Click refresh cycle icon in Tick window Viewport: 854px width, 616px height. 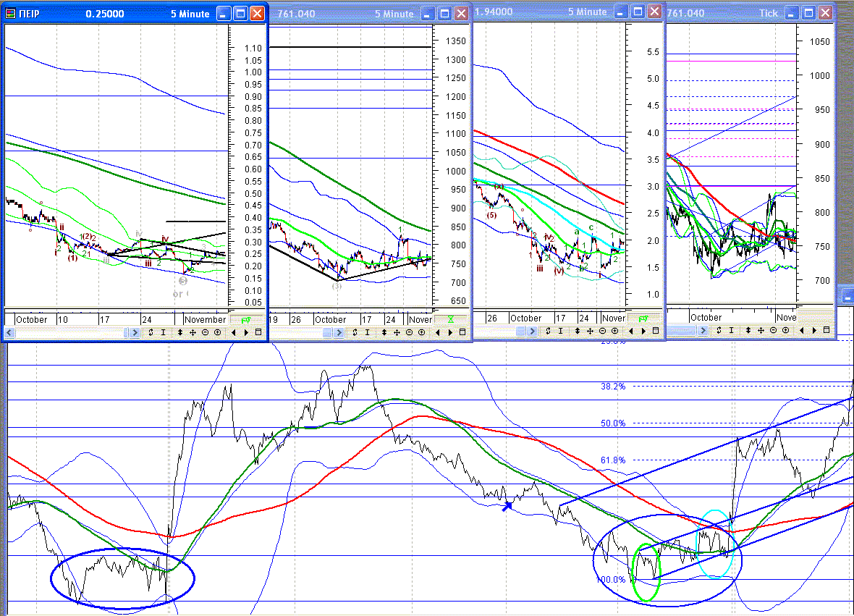point(719,330)
